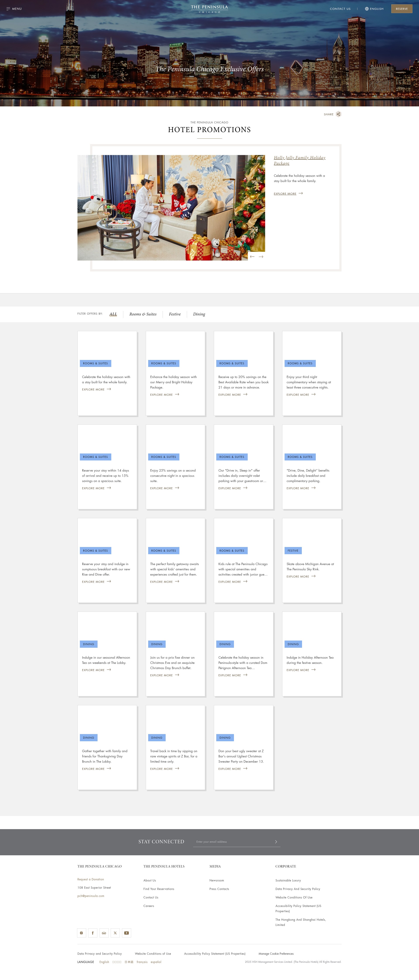The width and height of the screenshot is (419, 980).
Task: Switch language to 日本語
Action: pos(129,962)
